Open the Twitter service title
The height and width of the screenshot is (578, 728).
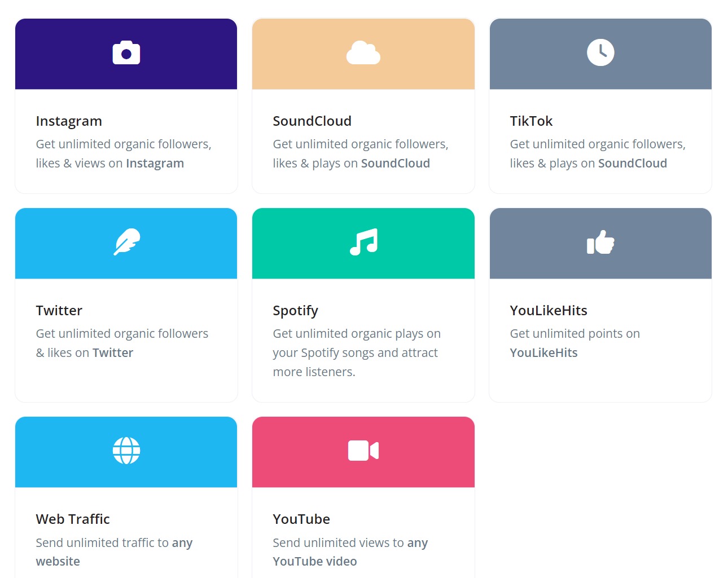[59, 311]
